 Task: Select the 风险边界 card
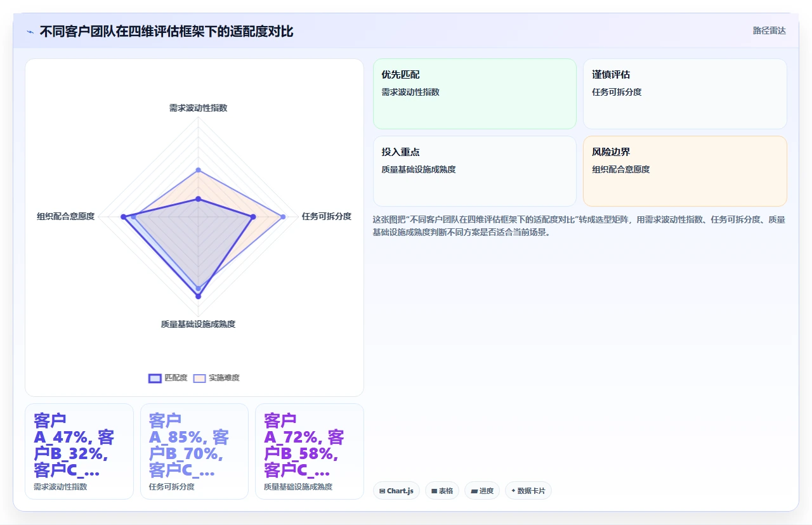coord(685,171)
